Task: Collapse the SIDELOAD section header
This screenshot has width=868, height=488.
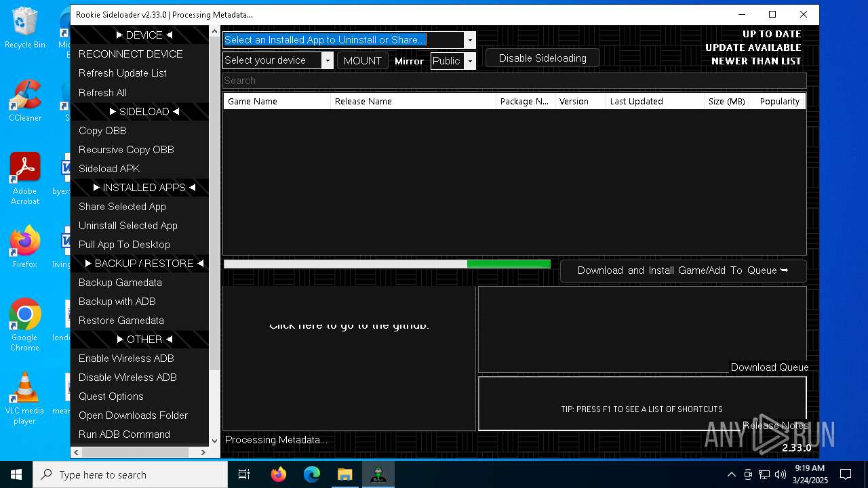Action: click(x=140, y=112)
